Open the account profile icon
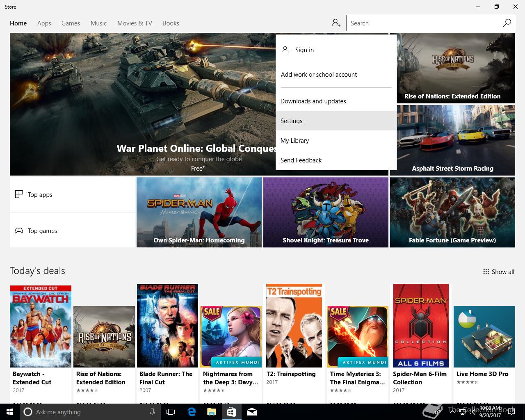The image size is (525, 420). coord(336,23)
